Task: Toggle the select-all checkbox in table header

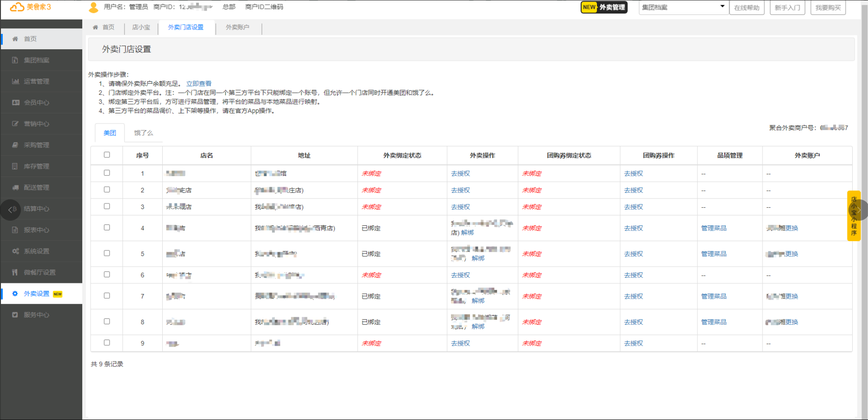Action: tap(107, 155)
